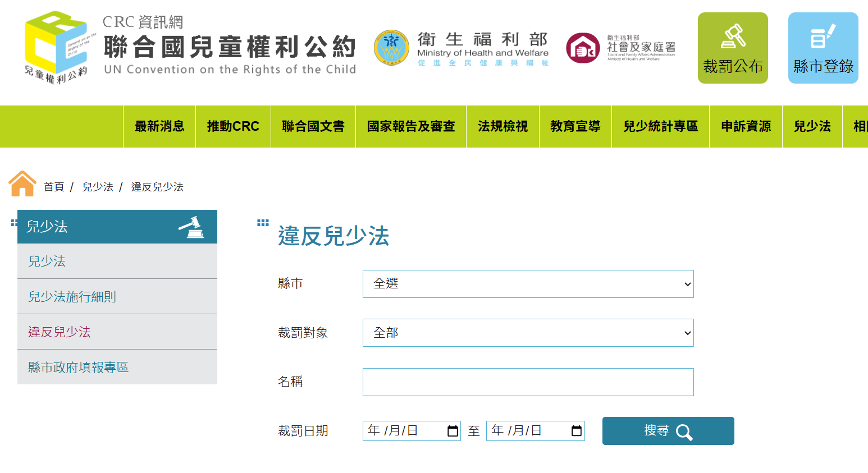The width and height of the screenshot is (868, 473).
Task: Click the gavel icon in 兒少法 sidebar header
Action: (191, 227)
